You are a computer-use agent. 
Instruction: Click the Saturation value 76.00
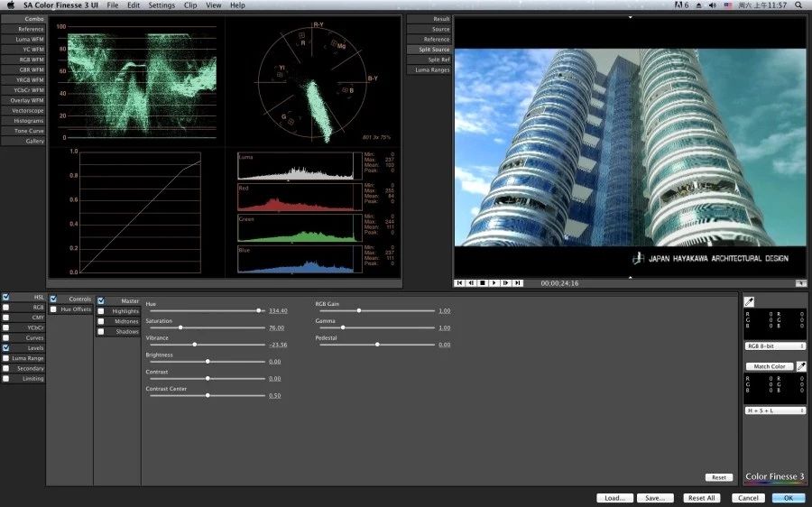(x=277, y=327)
